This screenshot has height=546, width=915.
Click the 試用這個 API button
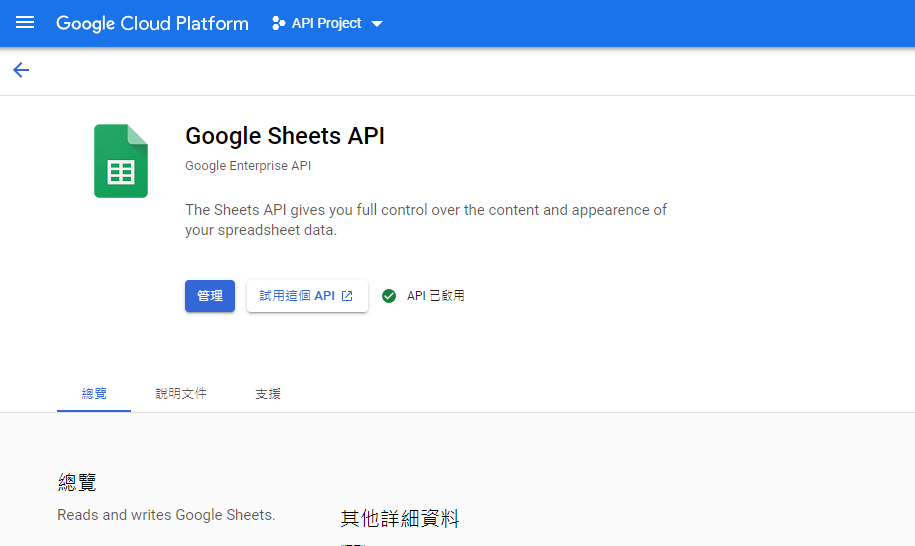click(298, 296)
